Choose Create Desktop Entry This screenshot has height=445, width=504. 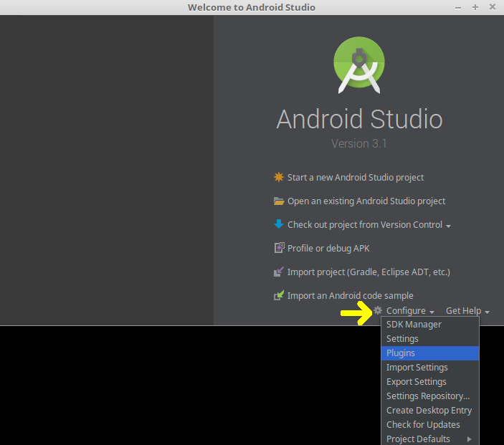pos(430,411)
